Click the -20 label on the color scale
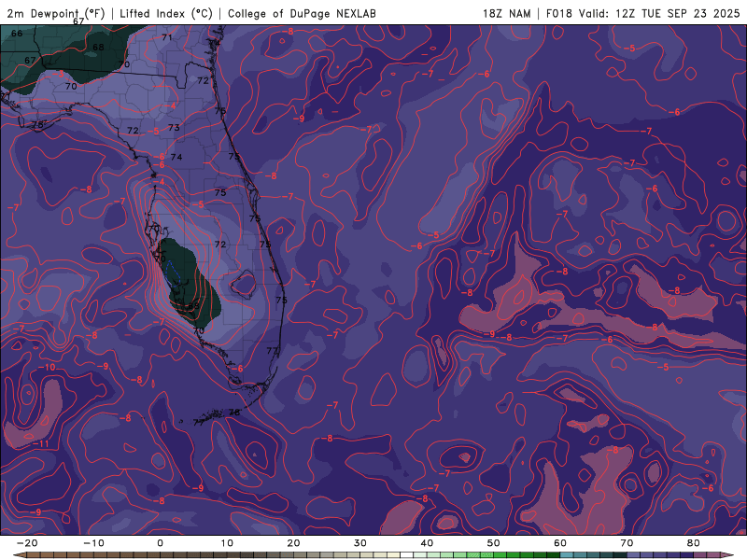Image resolution: width=747 pixels, height=560 pixels. (x=27, y=543)
